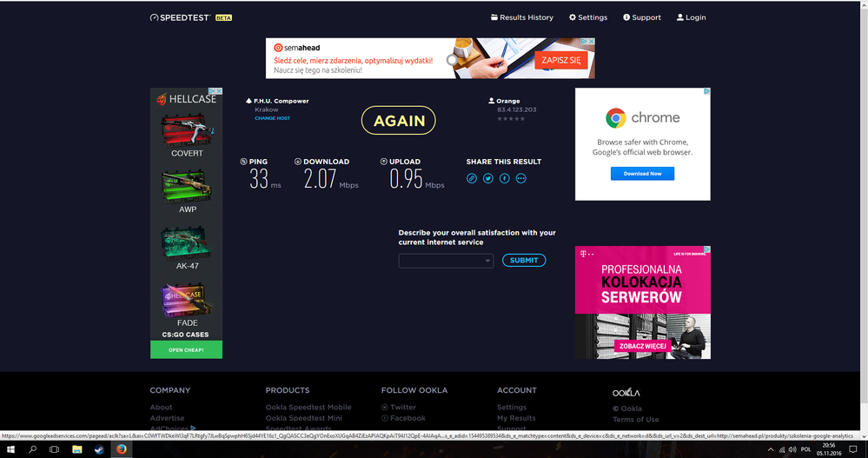This screenshot has height=458, width=868.
Task: Select the AK-47 case in the Hellcase ad
Action: point(187,248)
